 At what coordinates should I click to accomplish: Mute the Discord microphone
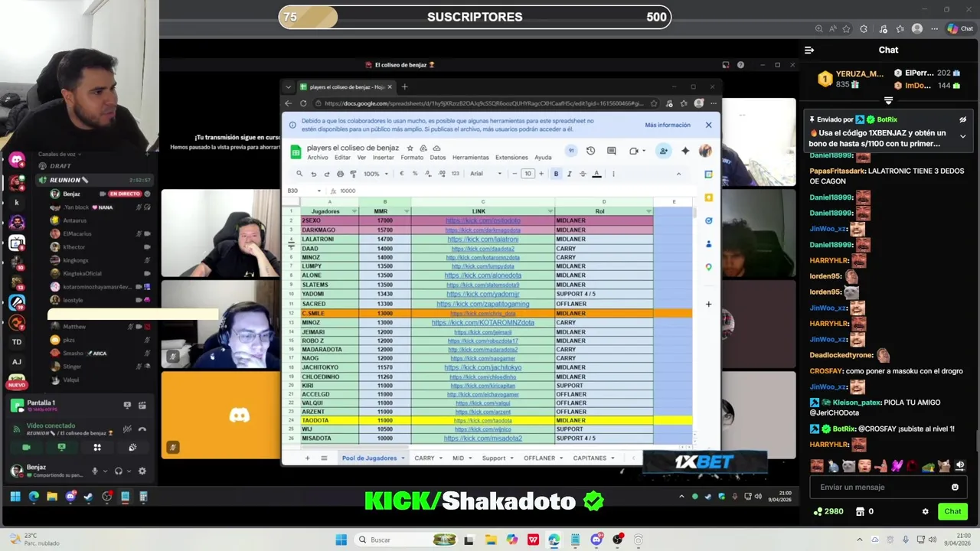pos(95,471)
